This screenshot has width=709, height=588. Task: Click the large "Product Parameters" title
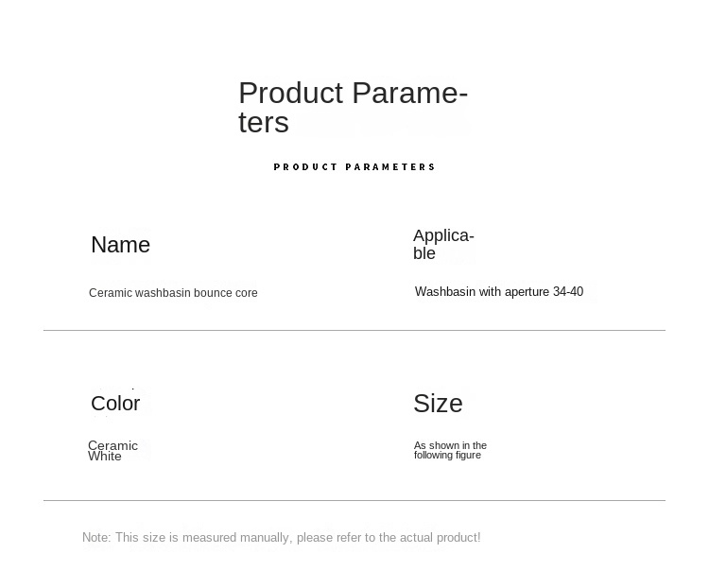tap(353, 107)
